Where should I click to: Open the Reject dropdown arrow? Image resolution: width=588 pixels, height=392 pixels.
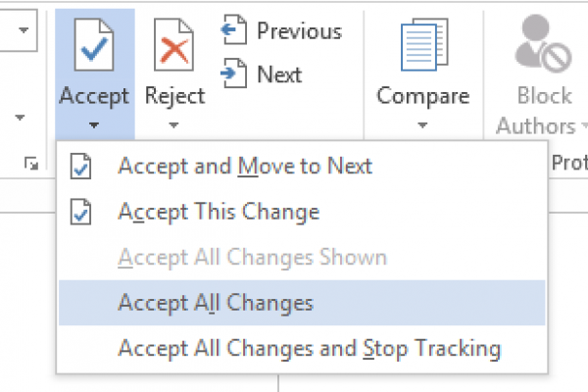[x=174, y=125]
